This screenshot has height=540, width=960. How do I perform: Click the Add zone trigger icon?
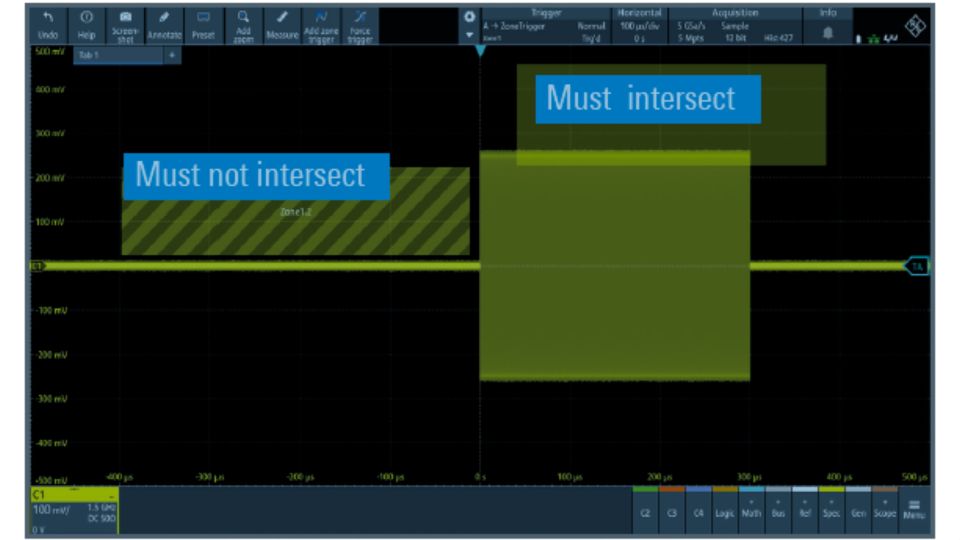pyautogui.click(x=321, y=24)
